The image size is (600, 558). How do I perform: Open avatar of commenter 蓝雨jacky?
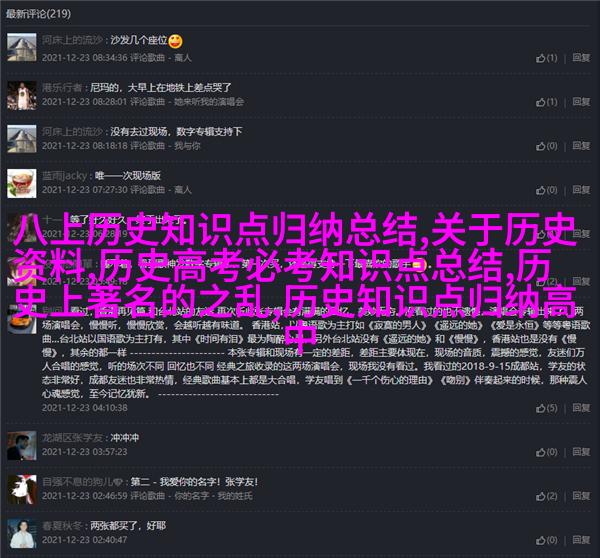click(x=22, y=183)
